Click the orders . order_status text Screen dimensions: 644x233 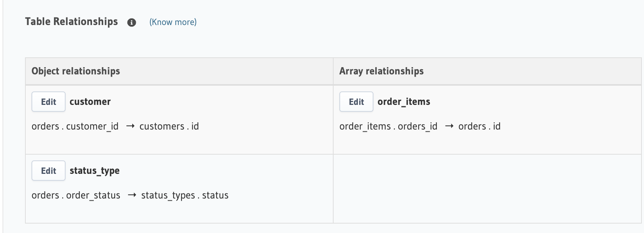[x=76, y=195]
